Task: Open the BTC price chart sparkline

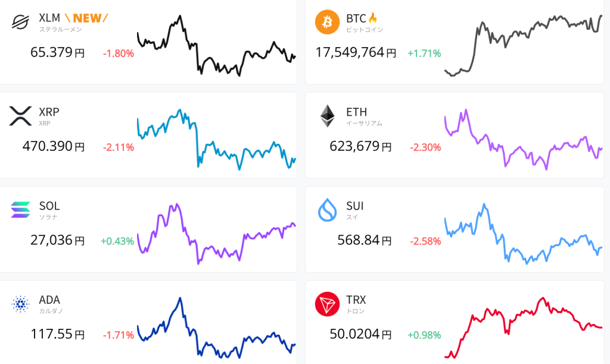Action: [523, 45]
